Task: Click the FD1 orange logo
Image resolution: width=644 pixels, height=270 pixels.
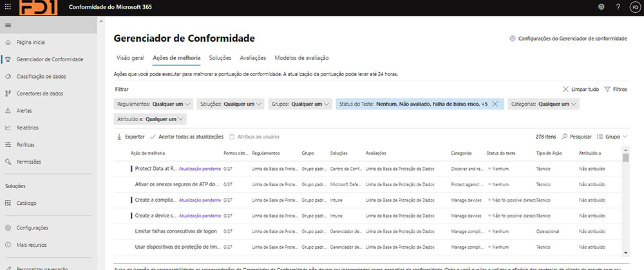Action: 38,7
